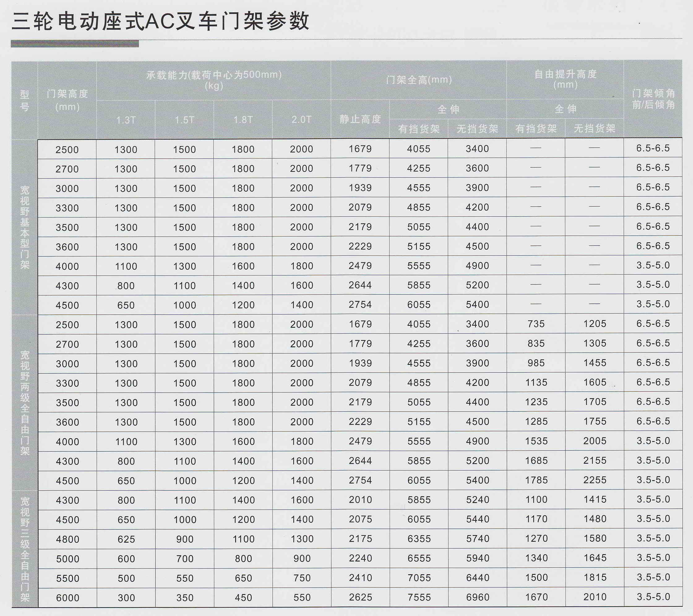Select the cell reading 1785

point(536,480)
